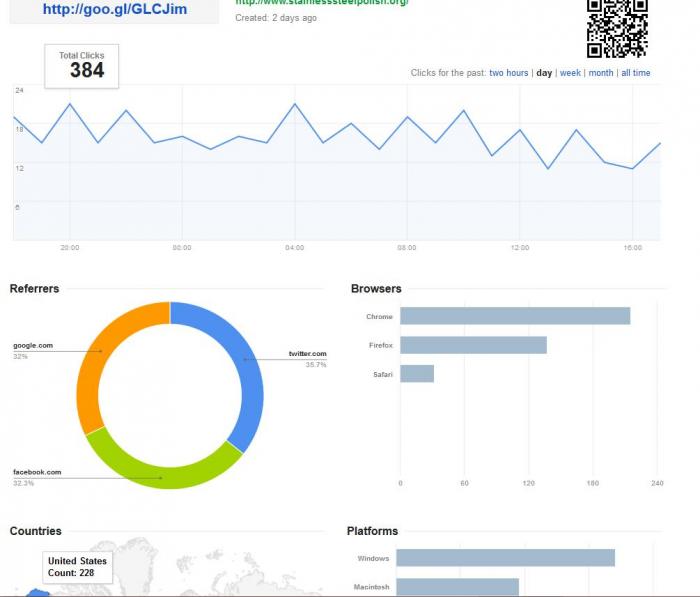Click the 12:00 axis label on chart

520,248
